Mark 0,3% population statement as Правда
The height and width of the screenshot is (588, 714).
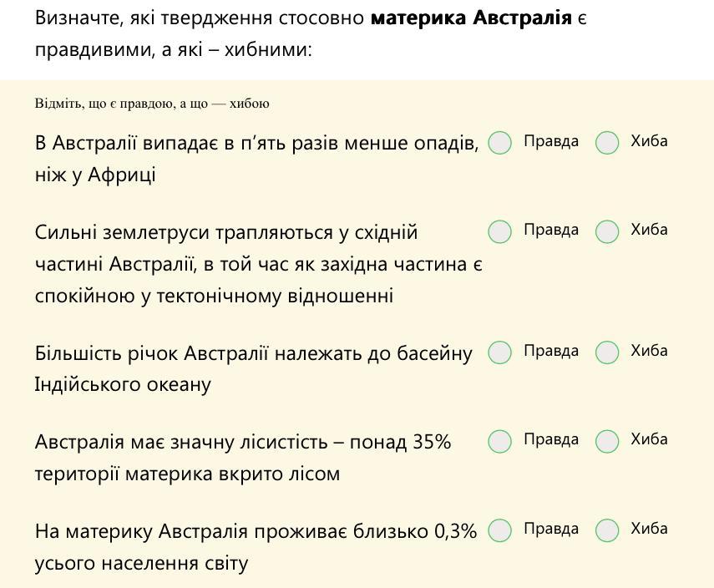(x=499, y=530)
